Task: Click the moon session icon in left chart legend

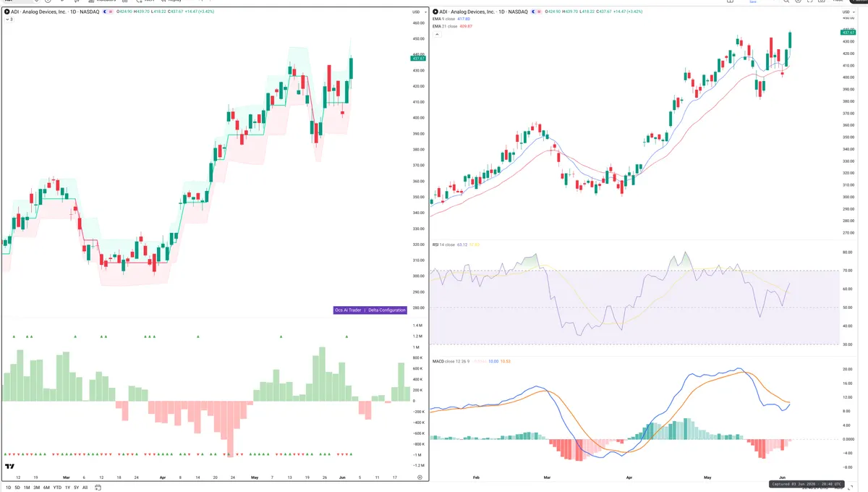Action: (x=106, y=12)
